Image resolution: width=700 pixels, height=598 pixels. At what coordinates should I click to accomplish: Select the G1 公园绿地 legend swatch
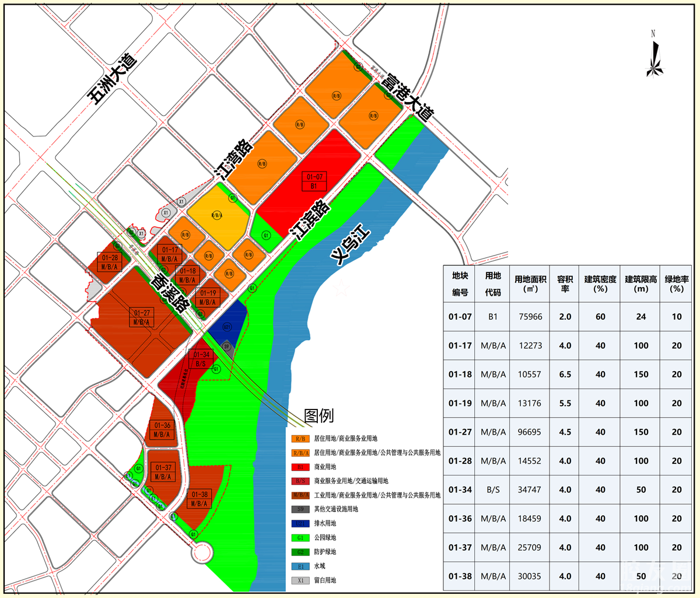(x=300, y=537)
